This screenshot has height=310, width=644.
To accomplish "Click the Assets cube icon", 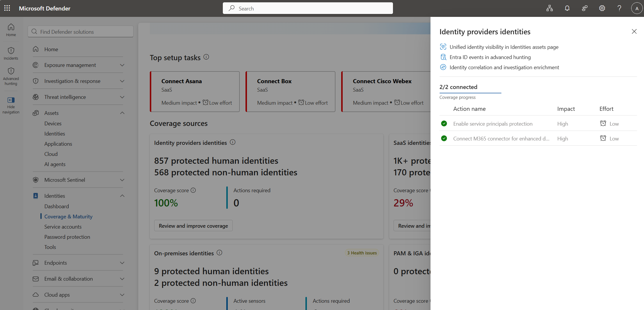I will [x=36, y=113].
